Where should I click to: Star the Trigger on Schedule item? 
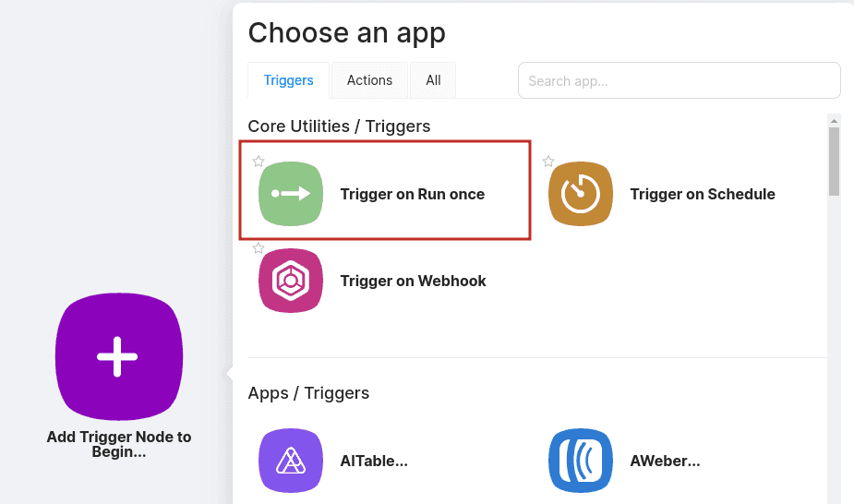tap(548, 162)
